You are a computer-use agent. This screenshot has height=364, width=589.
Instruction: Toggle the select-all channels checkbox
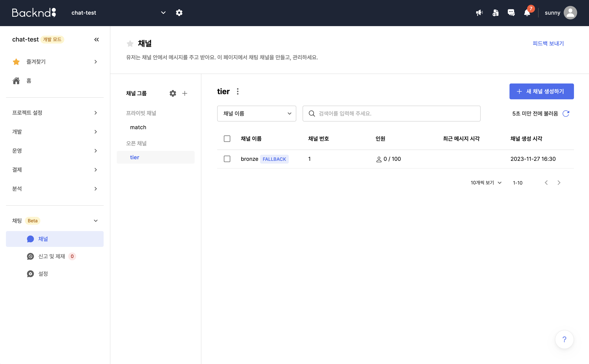(227, 139)
